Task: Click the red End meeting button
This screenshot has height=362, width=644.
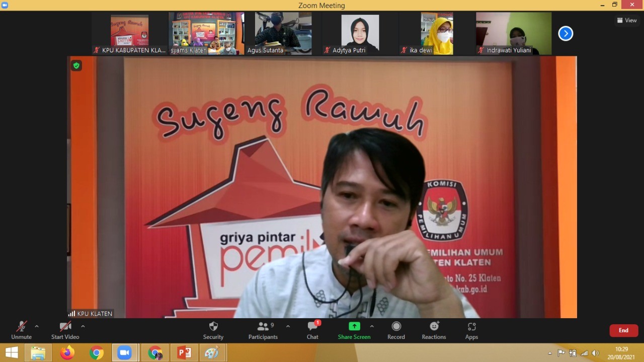Action: tap(624, 330)
